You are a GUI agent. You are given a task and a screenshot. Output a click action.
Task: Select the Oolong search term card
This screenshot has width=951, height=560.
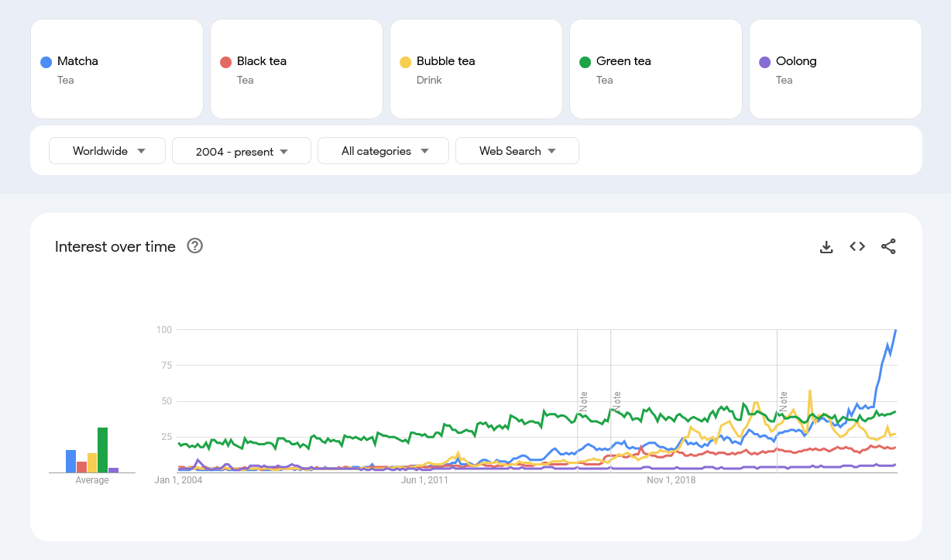(836, 69)
